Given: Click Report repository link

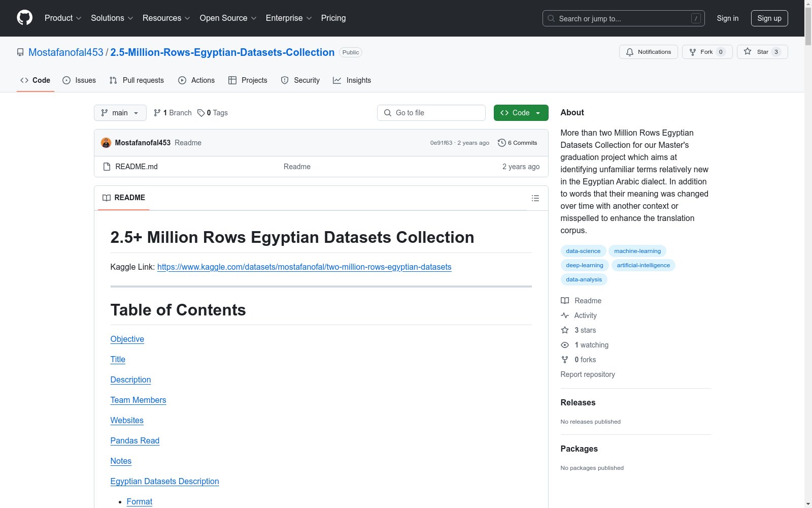Looking at the screenshot, I should click(x=588, y=374).
